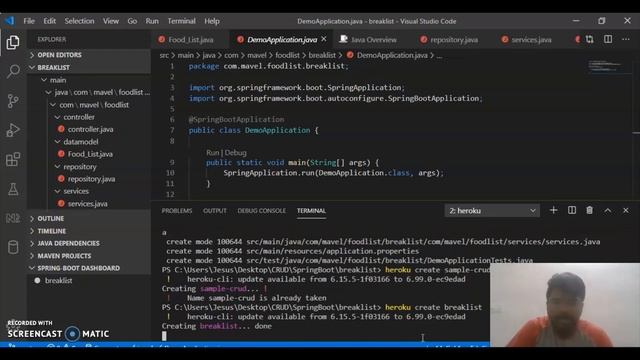Open the Edit menu
The width and height of the screenshot is (640, 360).
point(49,21)
